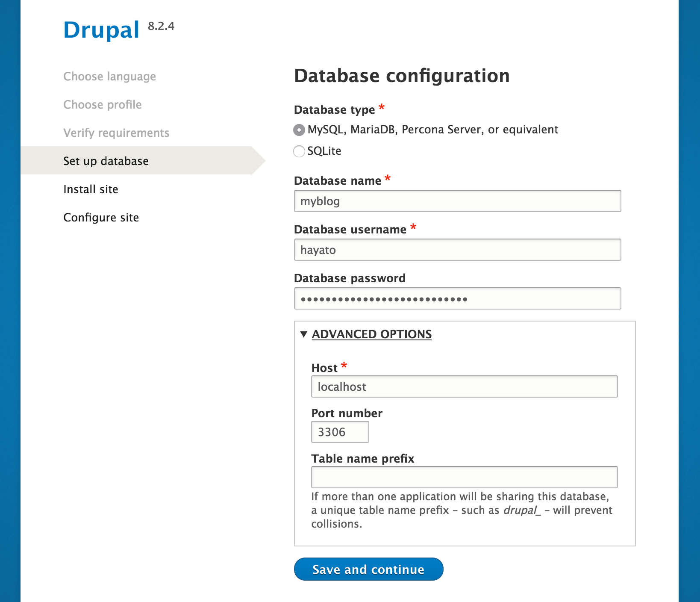Click into the Database username field

pos(457,250)
